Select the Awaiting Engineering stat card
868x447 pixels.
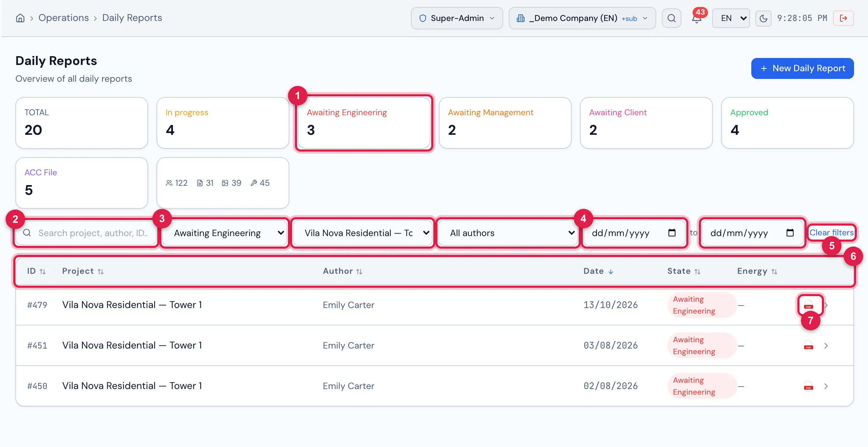[x=364, y=123]
